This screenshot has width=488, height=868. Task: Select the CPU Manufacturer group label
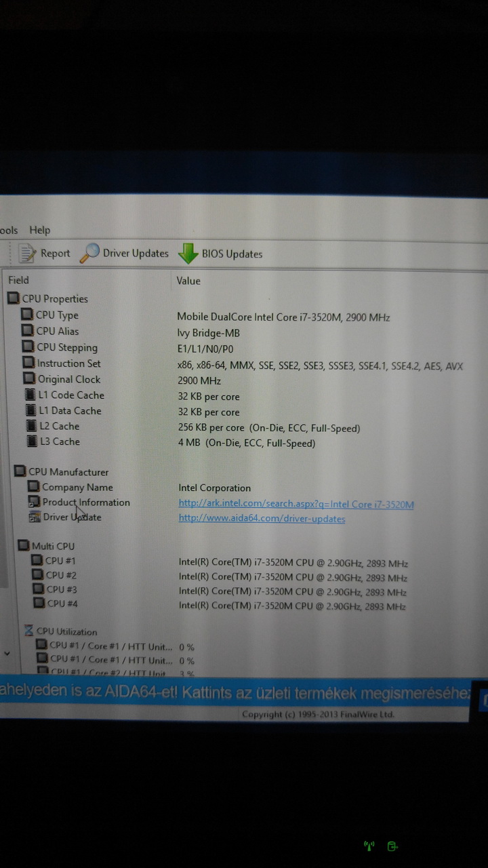(68, 472)
